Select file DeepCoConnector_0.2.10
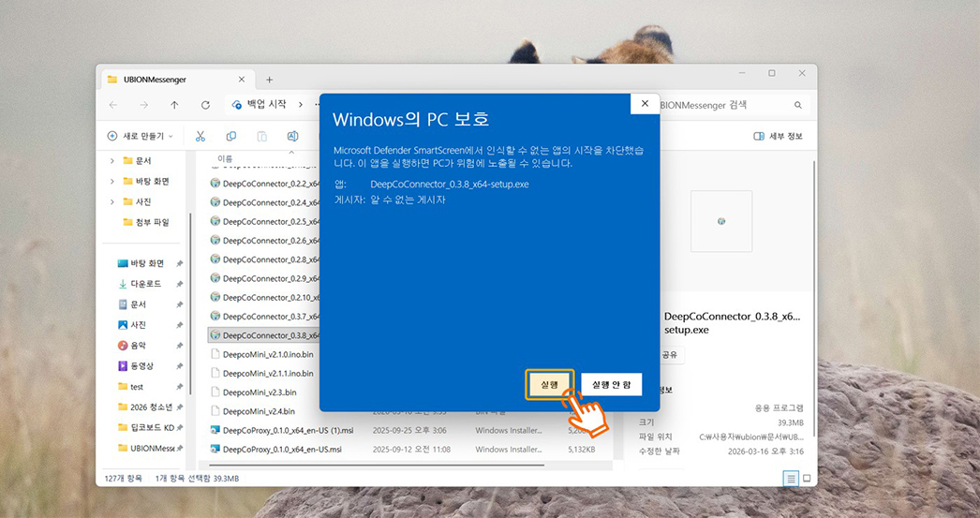 pyautogui.click(x=264, y=298)
